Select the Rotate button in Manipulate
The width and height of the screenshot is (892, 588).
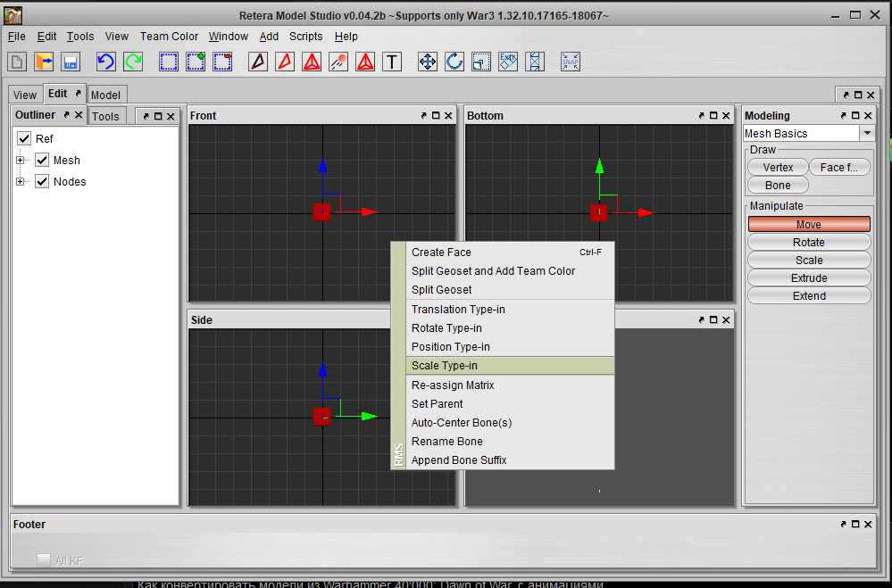point(809,243)
